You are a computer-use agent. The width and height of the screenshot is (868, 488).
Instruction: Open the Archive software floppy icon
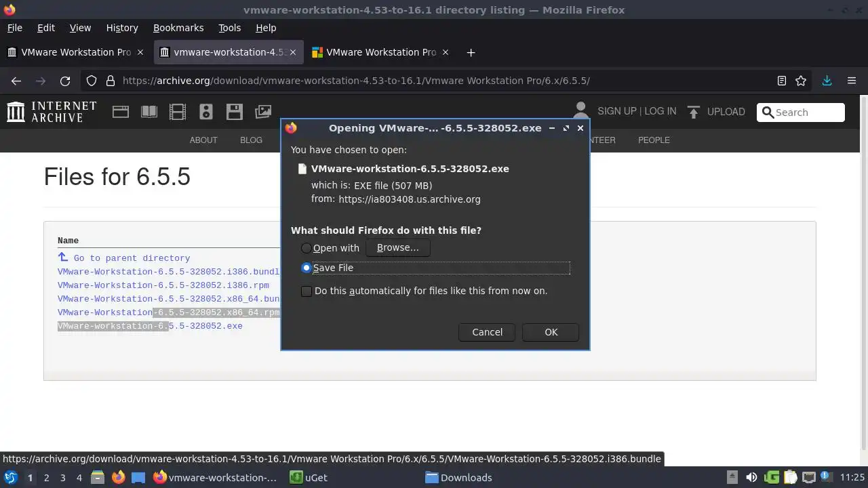(x=235, y=112)
